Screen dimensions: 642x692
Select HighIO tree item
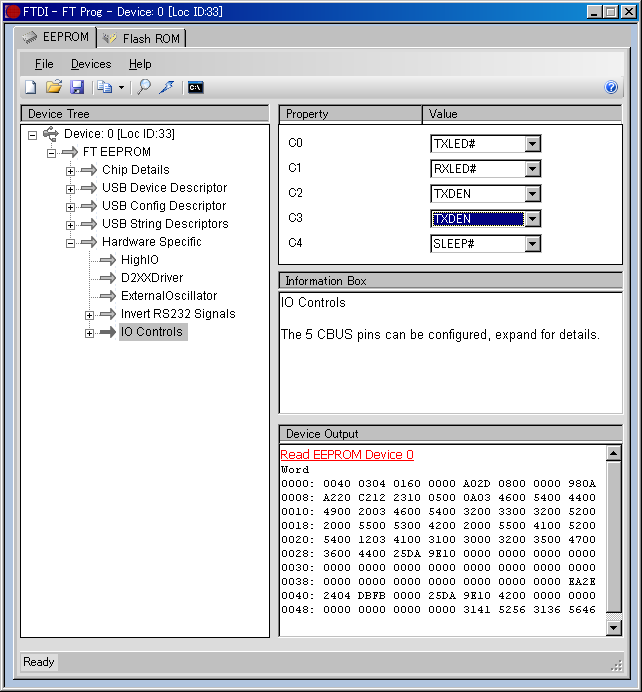click(140, 260)
